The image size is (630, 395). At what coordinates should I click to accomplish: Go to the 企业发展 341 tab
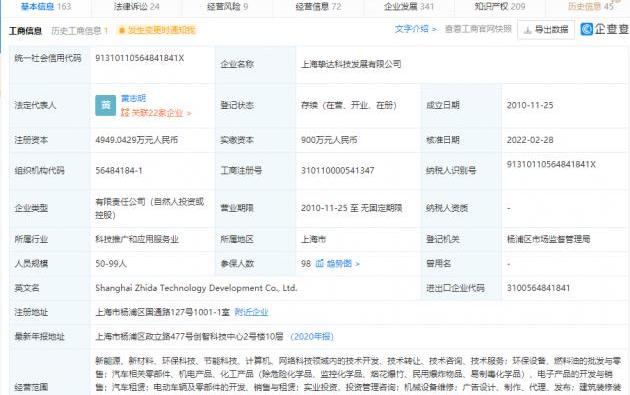[409, 6]
